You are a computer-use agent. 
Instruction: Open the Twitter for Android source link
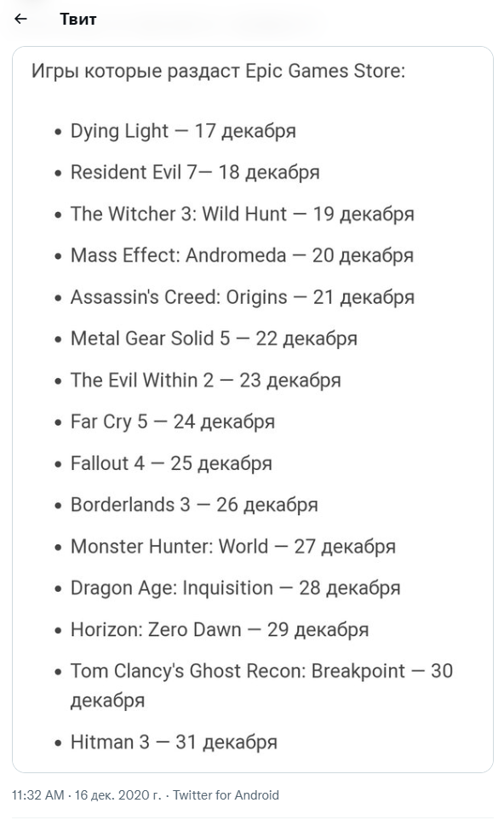coord(226,795)
